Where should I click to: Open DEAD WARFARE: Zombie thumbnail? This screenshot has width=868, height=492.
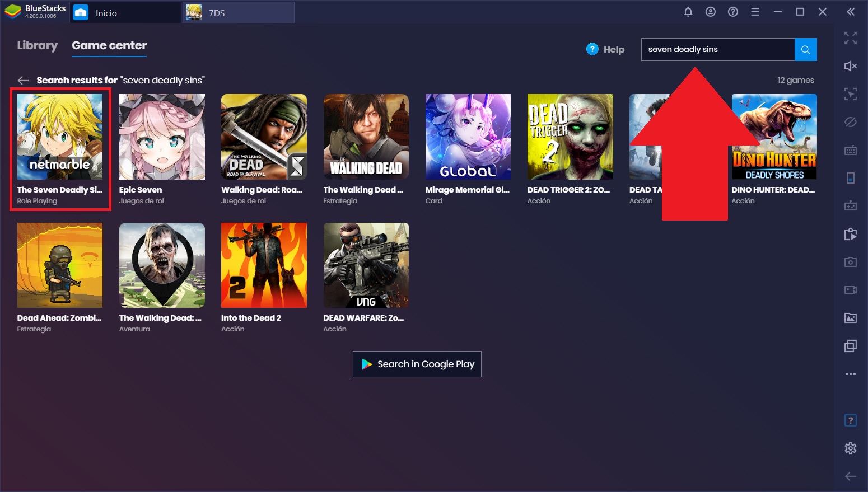click(x=366, y=265)
